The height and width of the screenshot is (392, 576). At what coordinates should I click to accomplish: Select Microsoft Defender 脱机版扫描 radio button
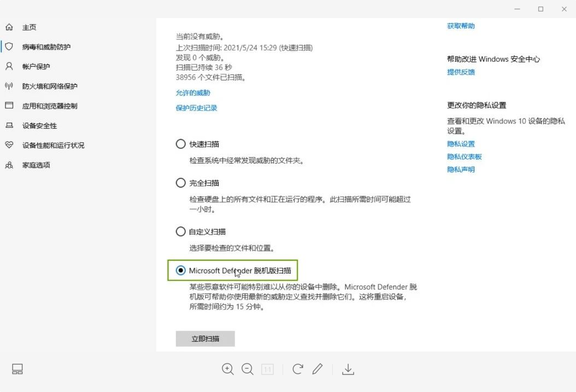(180, 271)
